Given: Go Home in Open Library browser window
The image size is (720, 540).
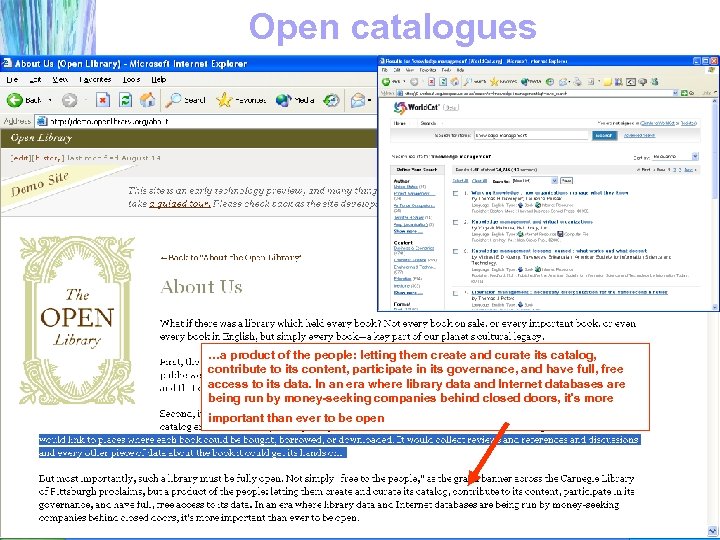Looking at the screenshot, I should pyautogui.click(x=147, y=100).
